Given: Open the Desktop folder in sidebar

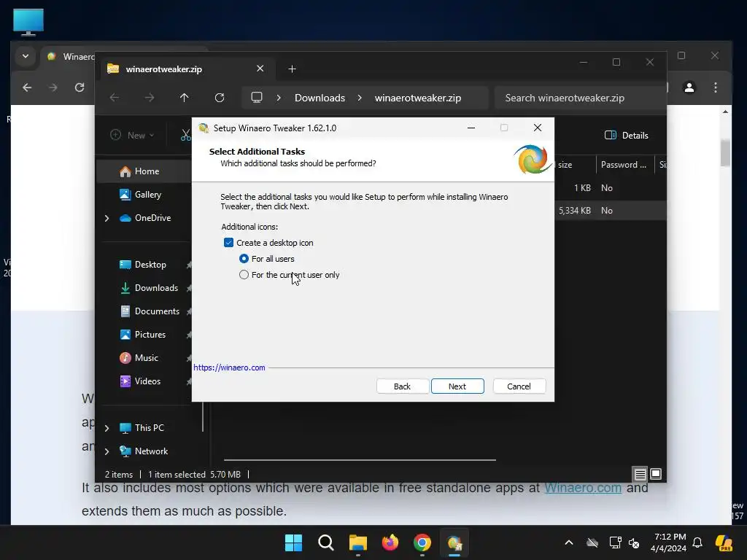Looking at the screenshot, I should pos(150,264).
